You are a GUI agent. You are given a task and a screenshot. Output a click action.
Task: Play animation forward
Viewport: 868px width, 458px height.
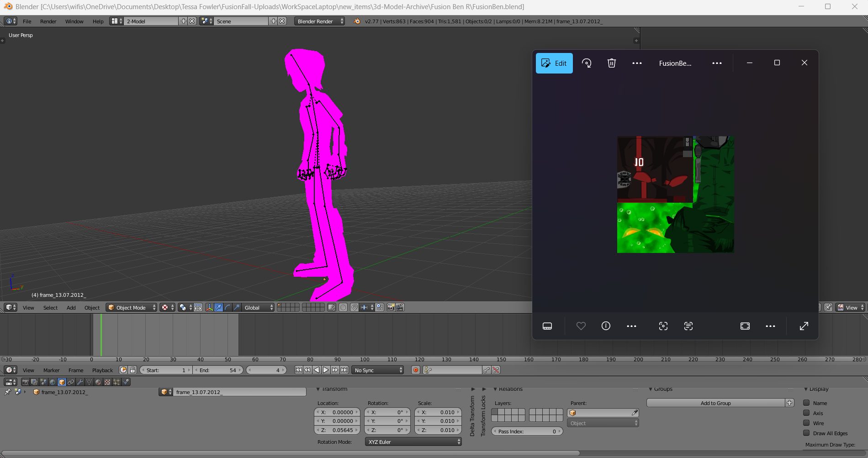point(326,370)
